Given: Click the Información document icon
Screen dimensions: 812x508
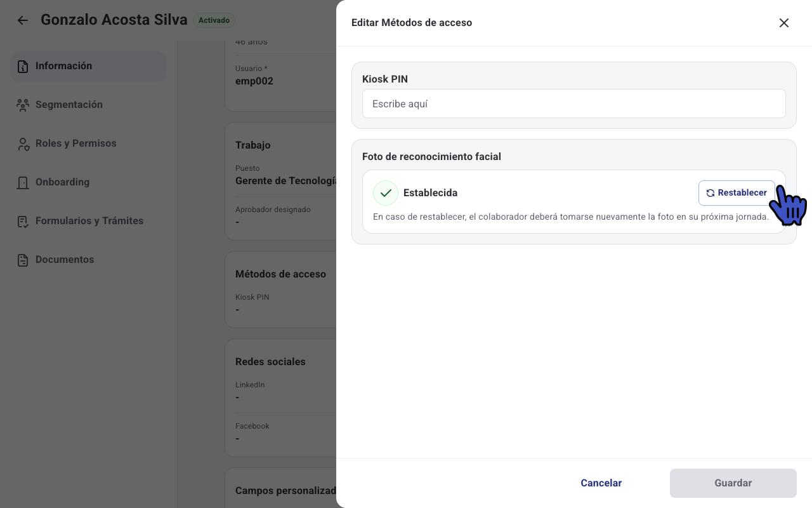Looking at the screenshot, I should click(23, 67).
